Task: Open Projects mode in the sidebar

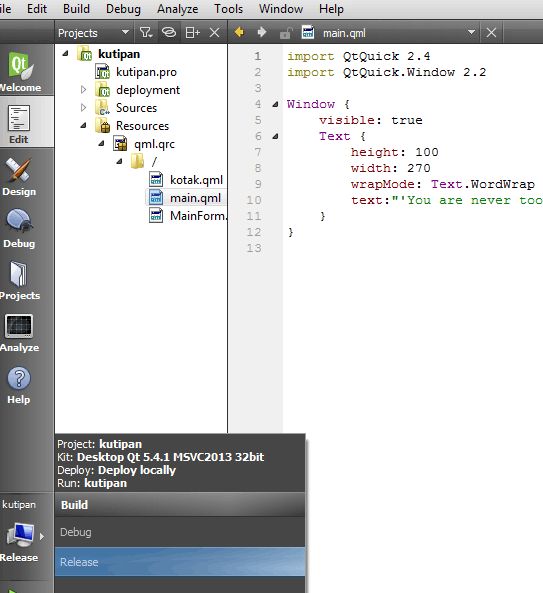Action: coord(19,280)
